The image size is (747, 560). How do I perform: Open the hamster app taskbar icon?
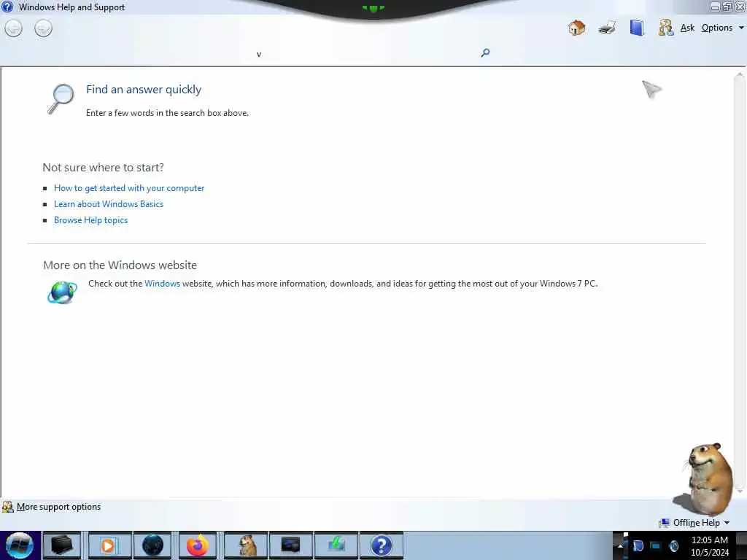[247, 545]
